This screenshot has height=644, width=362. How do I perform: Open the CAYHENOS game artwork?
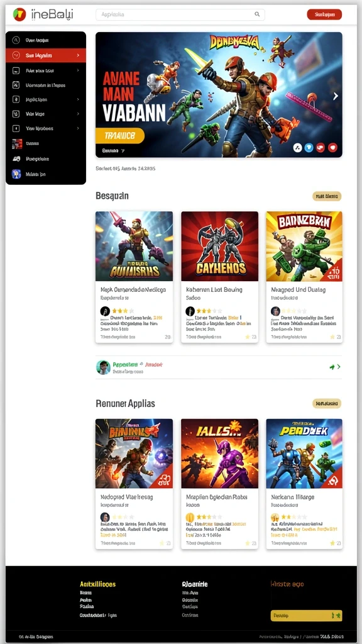219,247
